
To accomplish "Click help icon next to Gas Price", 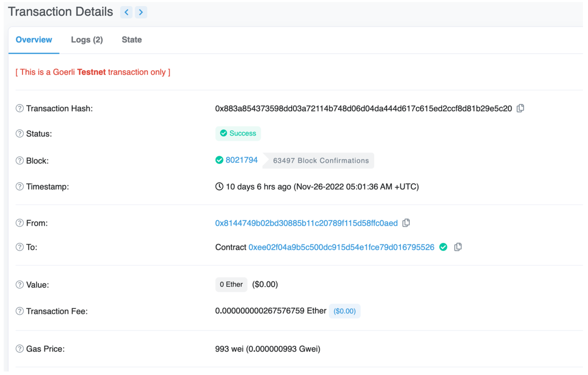I will pos(20,349).
